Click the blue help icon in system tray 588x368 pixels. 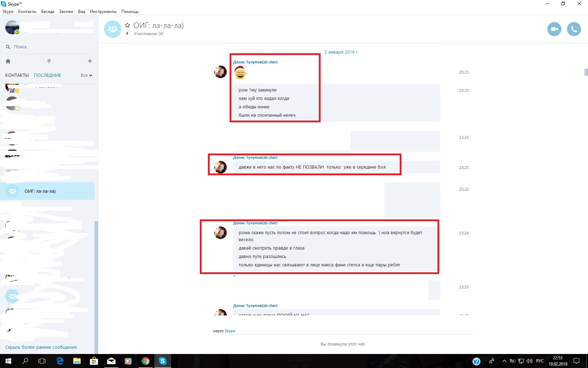pos(476,361)
